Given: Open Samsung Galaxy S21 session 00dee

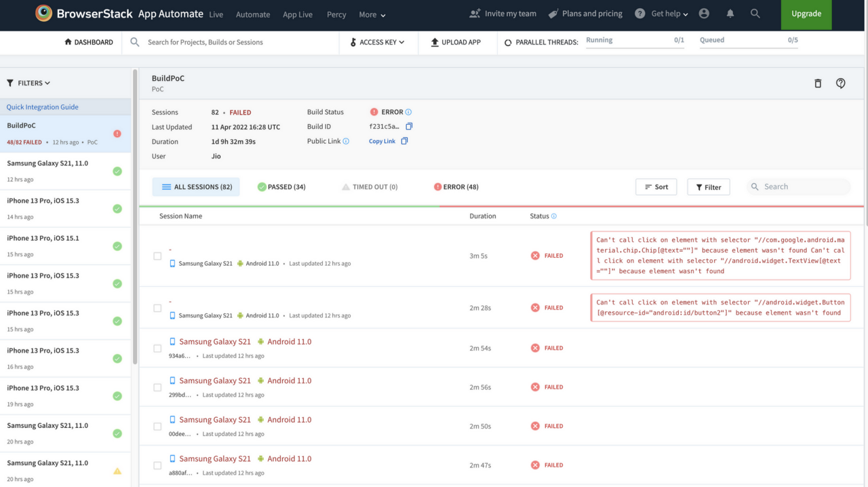Looking at the screenshot, I should pos(215,420).
